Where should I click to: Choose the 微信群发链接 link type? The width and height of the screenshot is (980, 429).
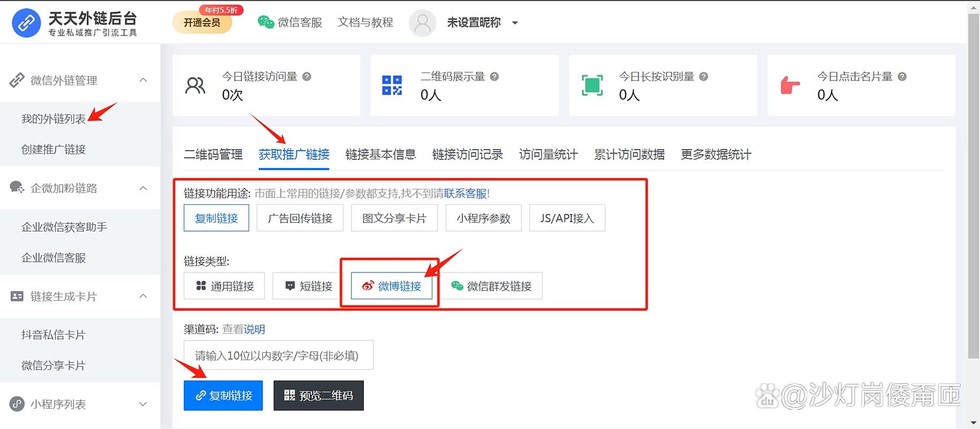pyautogui.click(x=491, y=286)
